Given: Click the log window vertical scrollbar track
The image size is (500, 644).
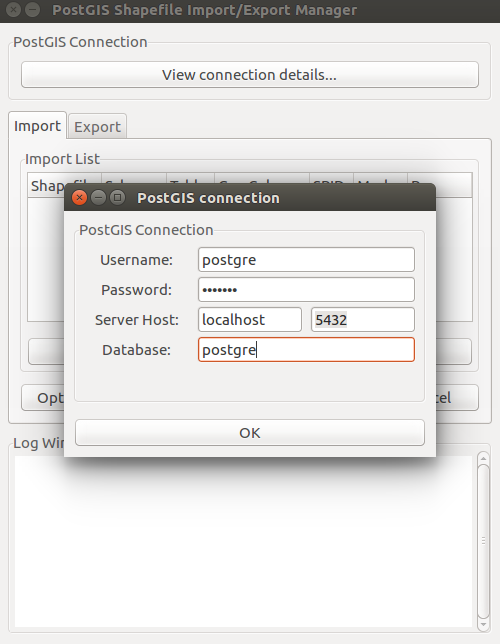Looking at the screenshot, I should coord(484,541).
